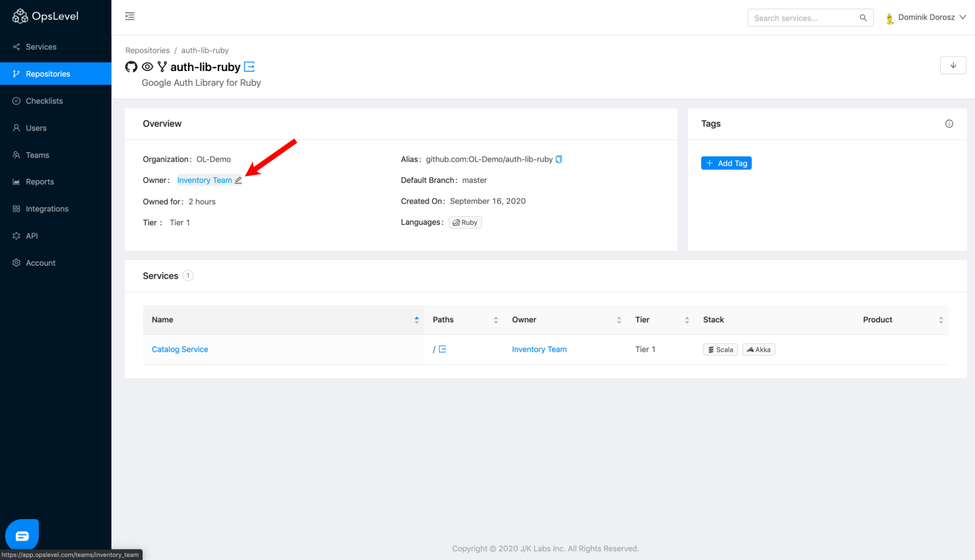Open Inventory Team in the Services table

click(x=539, y=349)
